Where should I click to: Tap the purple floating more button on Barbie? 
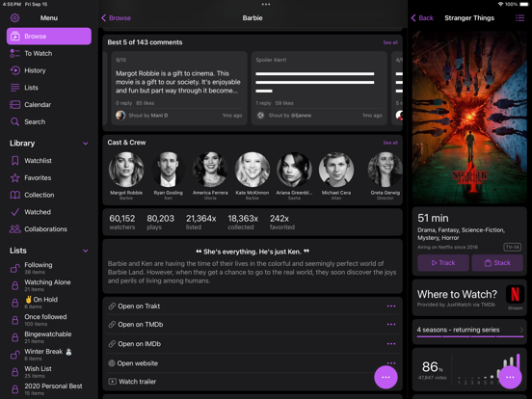click(x=386, y=377)
